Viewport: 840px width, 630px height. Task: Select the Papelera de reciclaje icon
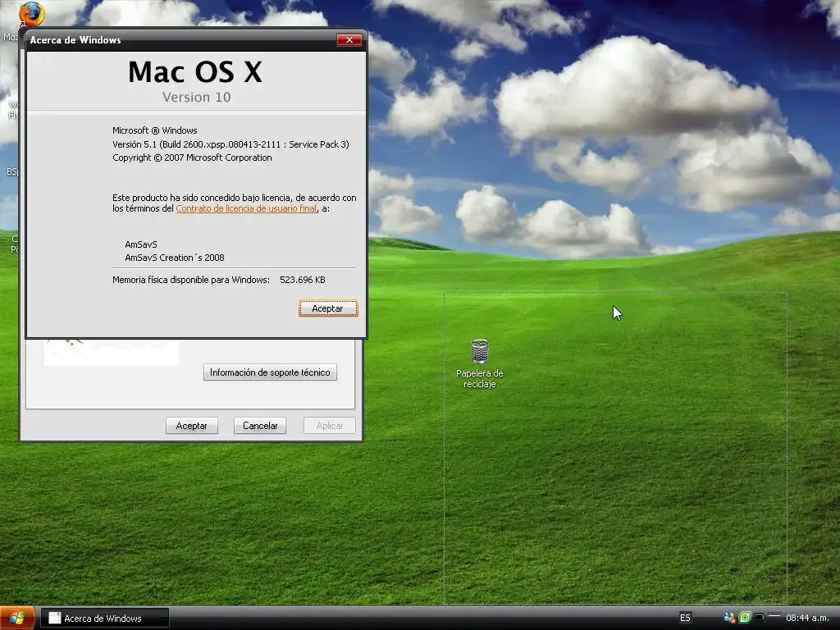point(479,363)
